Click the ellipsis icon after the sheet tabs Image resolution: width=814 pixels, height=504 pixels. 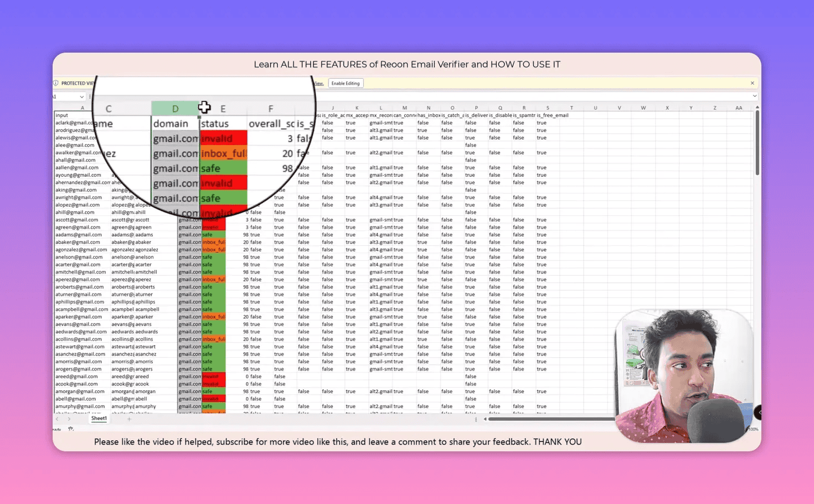(x=476, y=419)
